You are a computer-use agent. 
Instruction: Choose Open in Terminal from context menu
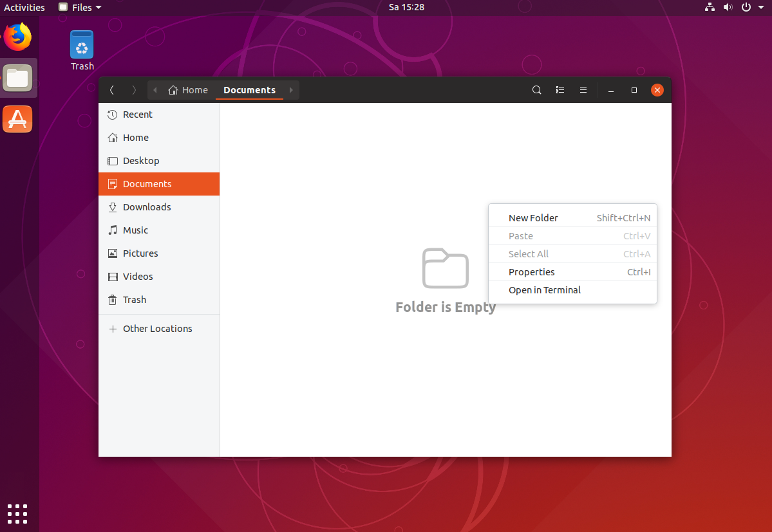click(544, 290)
